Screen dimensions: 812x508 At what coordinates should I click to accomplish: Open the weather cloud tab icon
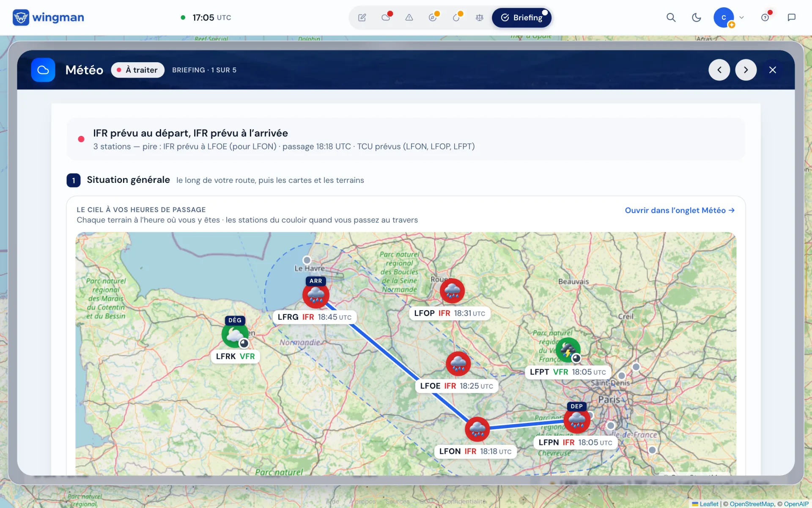386,18
